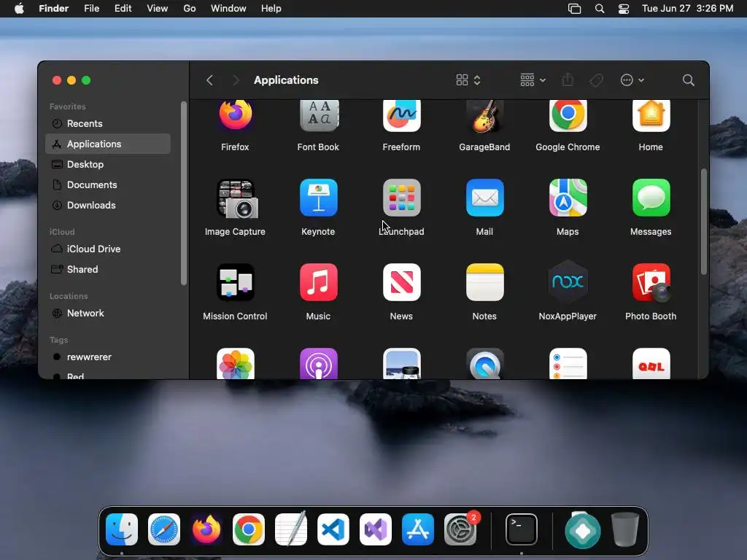Select the Preview app icon in bottom row
Image resolution: width=747 pixels, height=560 pixels.
pyautogui.click(x=402, y=364)
